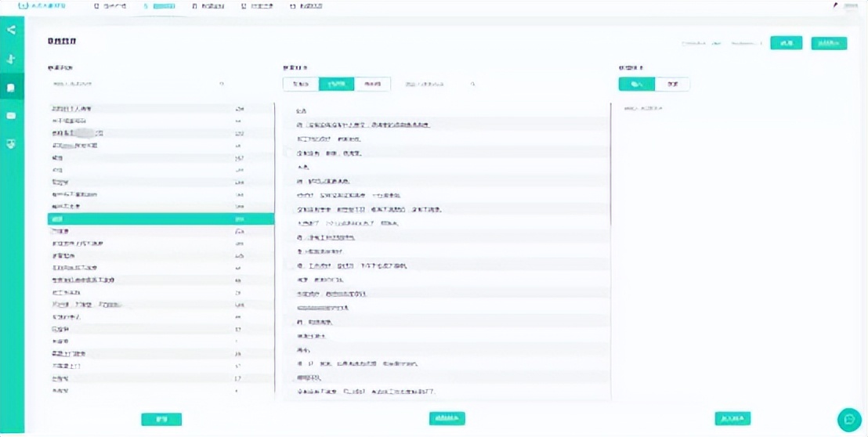
Task: Select the green active segment in middle panel switch
Action: tap(337, 84)
